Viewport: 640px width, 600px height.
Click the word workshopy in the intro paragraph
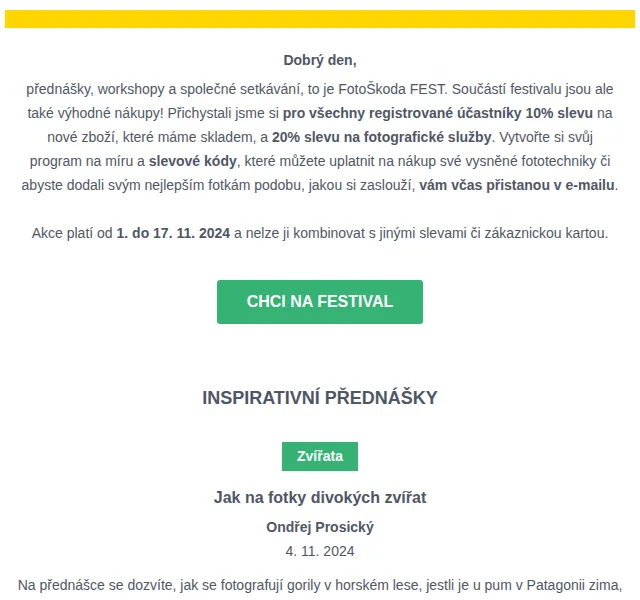click(x=131, y=89)
